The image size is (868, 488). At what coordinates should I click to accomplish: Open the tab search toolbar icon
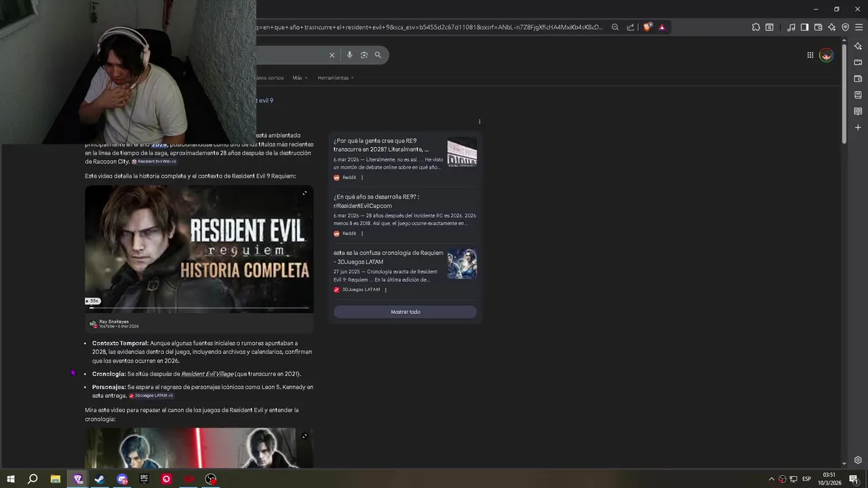pos(770,27)
